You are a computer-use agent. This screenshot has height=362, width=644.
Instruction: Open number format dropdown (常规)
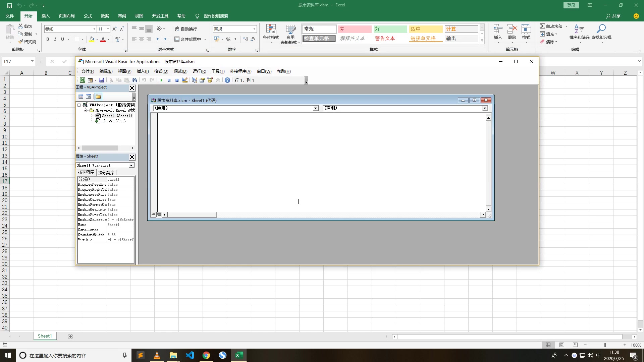pos(254,29)
